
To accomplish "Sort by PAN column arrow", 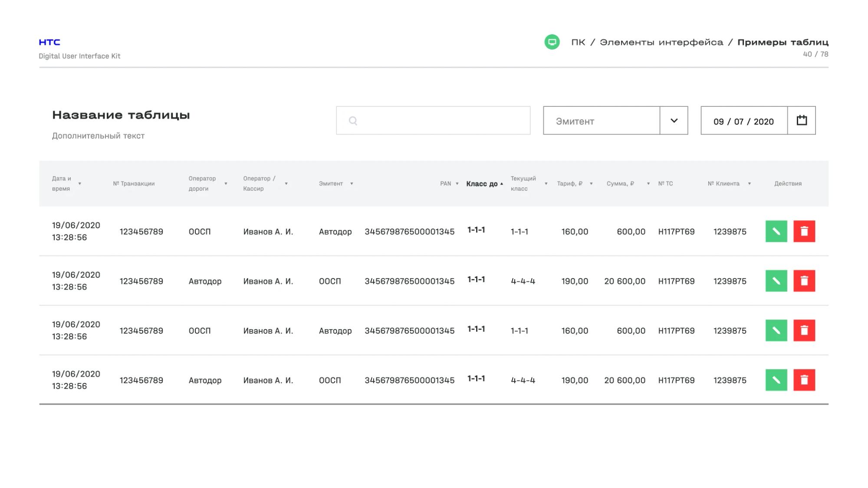I will click(x=457, y=184).
